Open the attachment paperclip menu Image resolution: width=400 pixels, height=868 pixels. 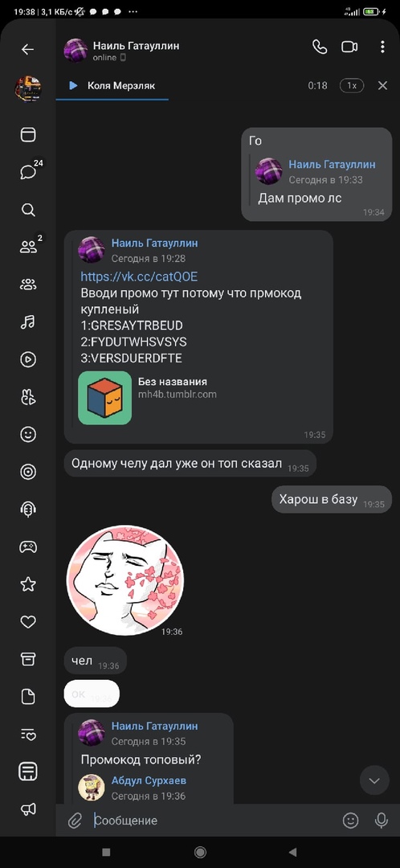(x=75, y=821)
